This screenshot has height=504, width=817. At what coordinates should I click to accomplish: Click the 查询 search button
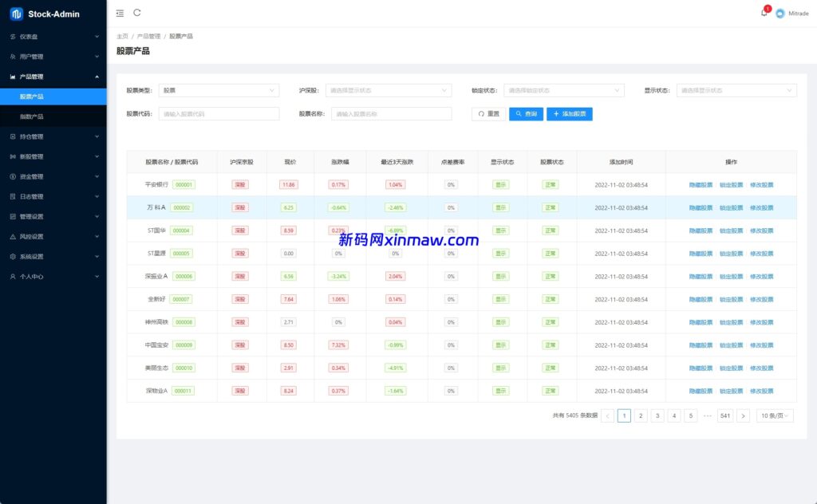[526, 114]
